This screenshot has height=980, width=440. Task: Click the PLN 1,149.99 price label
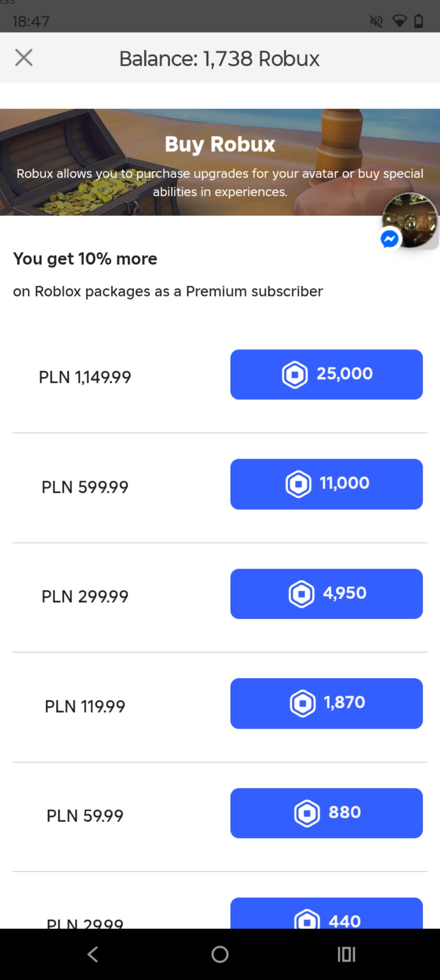(85, 377)
